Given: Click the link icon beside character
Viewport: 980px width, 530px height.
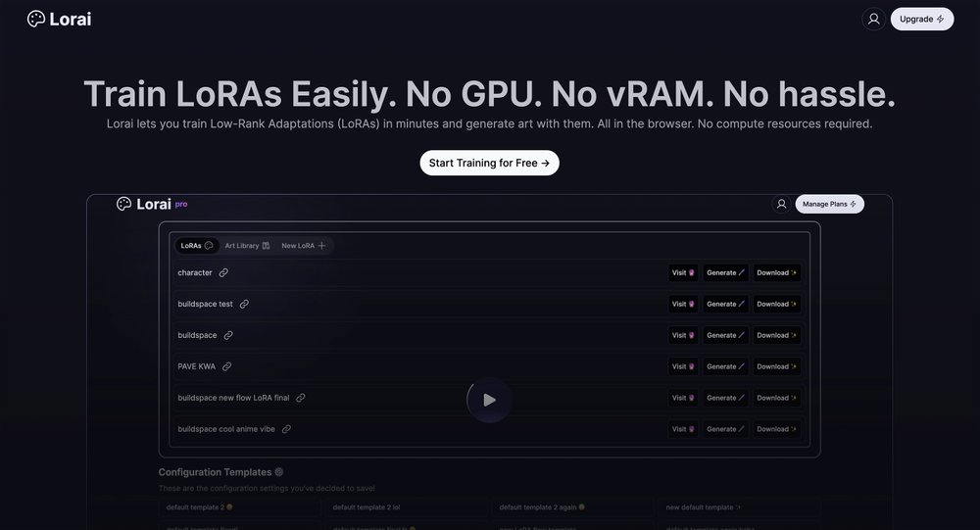Looking at the screenshot, I should (x=223, y=273).
